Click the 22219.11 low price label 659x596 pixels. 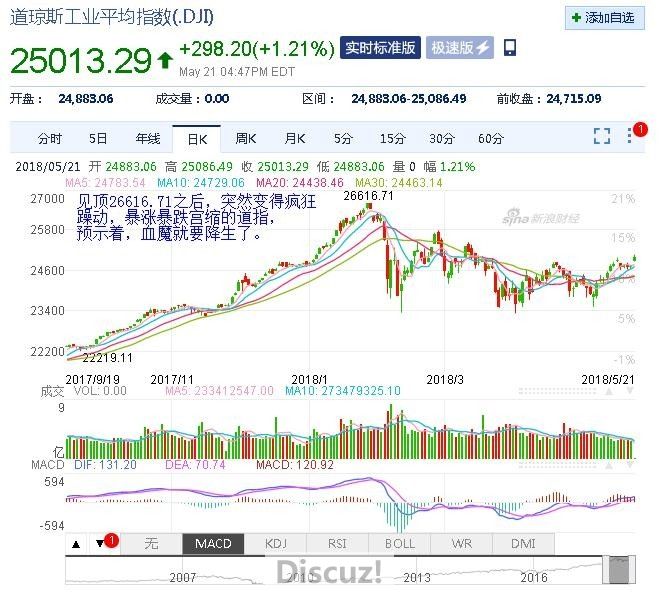click(108, 358)
